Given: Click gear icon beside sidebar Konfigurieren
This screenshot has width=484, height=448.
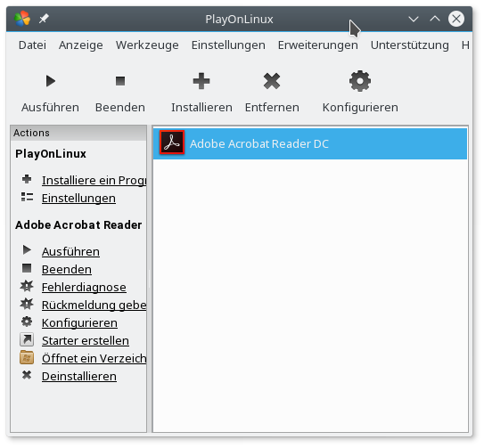Looking at the screenshot, I should 27,322.
